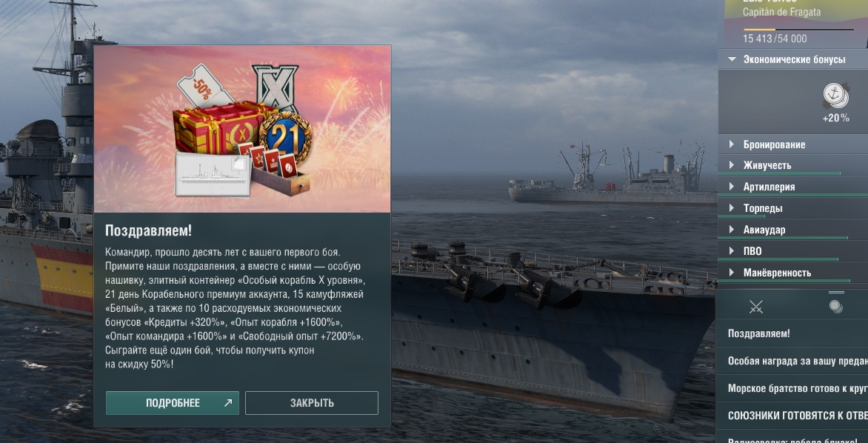
Task: Select the coins tab icon in news panel
Action: [836, 306]
